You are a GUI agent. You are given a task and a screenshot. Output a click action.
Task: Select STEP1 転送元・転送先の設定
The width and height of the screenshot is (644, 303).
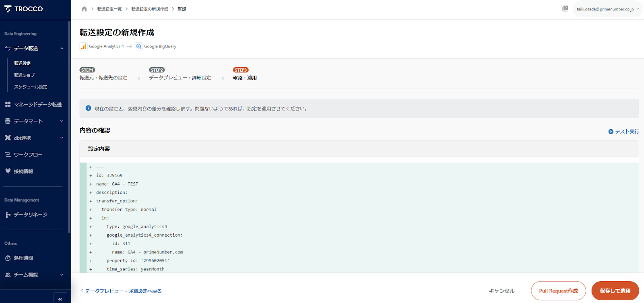tap(103, 74)
